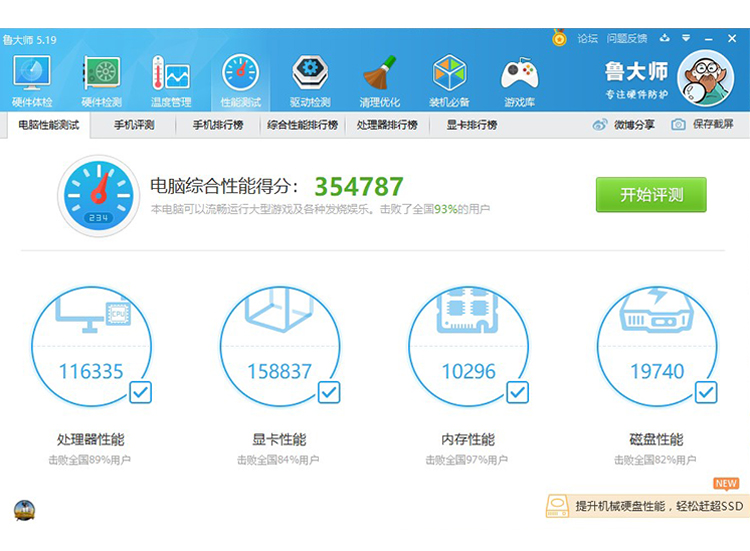Open the 温度管理 temperature management icon
Image resolution: width=750 pixels, height=551 pixels.
(x=171, y=81)
